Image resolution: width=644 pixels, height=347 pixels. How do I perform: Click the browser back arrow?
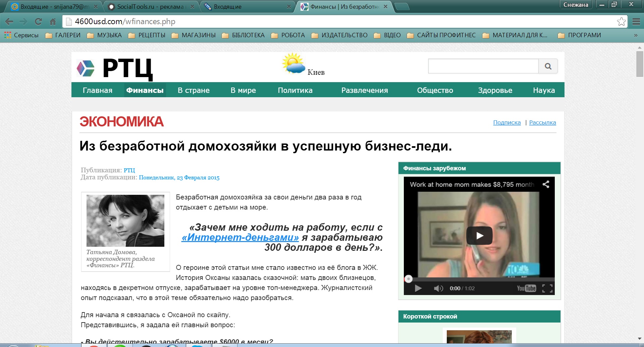(9, 22)
